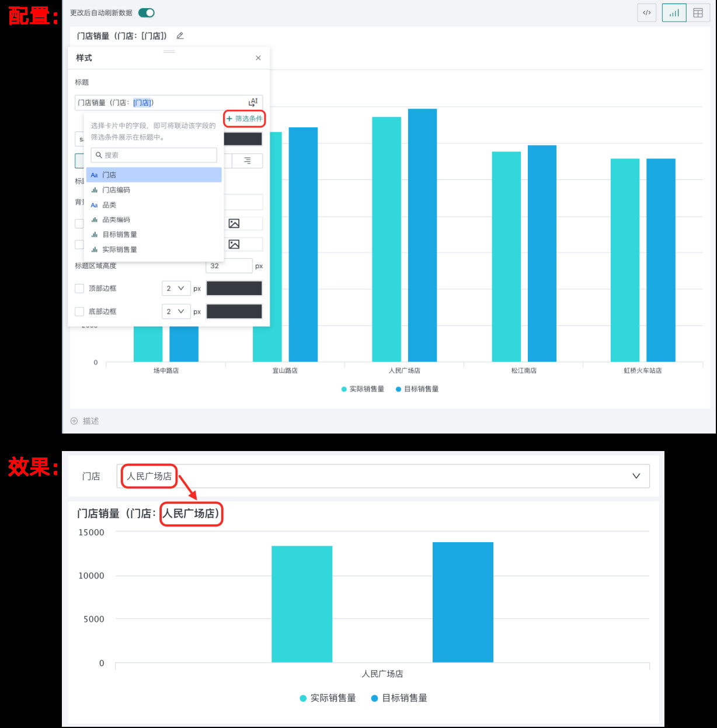The image size is (717, 728).
Task: Click the lower image picker icon
Action: pyautogui.click(x=234, y=244)
